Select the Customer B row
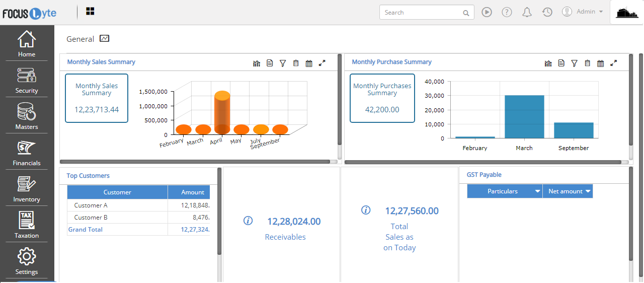This screenshot has height=283, width=644. click(x=138, y=218)
